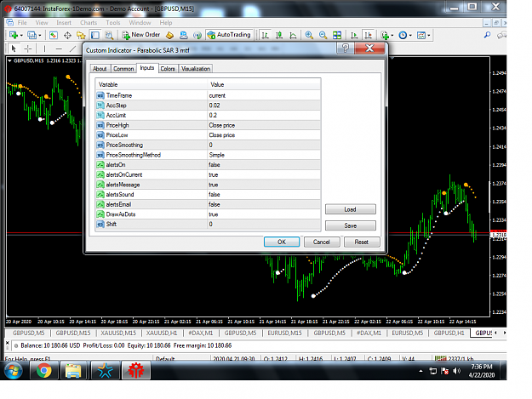This screenshot has width=532, height=399.
Task: Toggle the Terminal panel icon
Action: click(95, 35)
